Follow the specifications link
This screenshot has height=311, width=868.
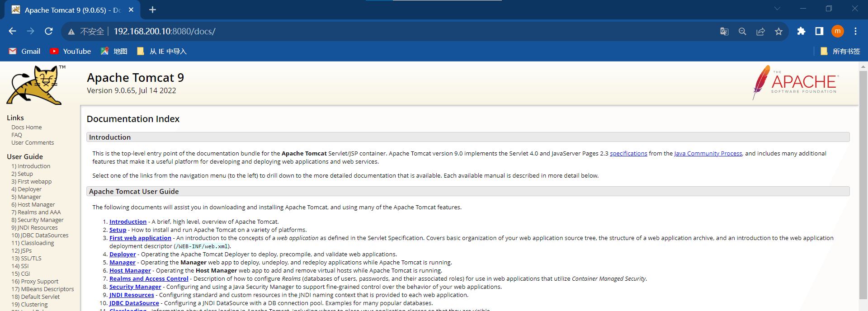628,154
